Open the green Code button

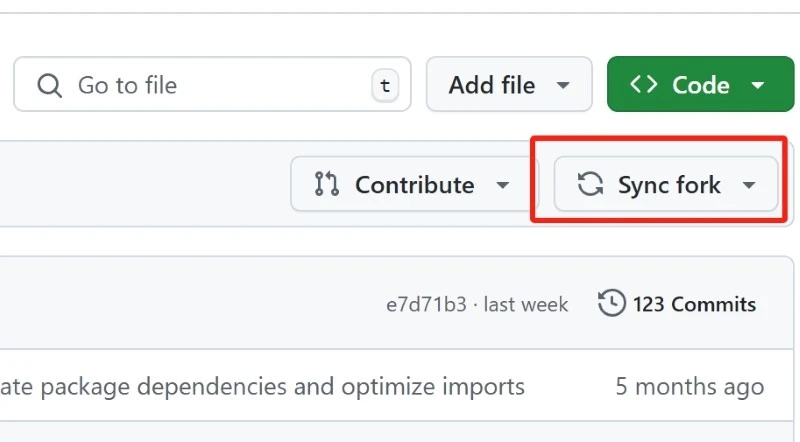(x=701, y=84)
